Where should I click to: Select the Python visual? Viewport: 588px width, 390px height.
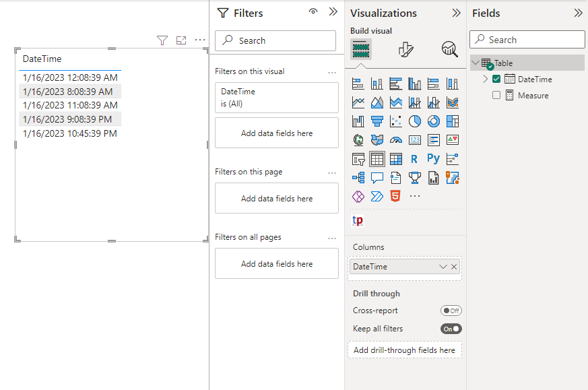434,159
